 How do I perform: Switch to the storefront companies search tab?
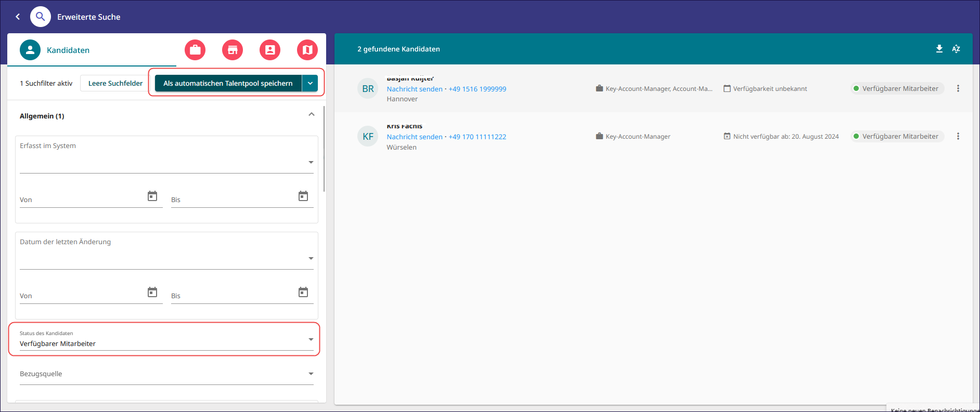(x=233, y=50)
